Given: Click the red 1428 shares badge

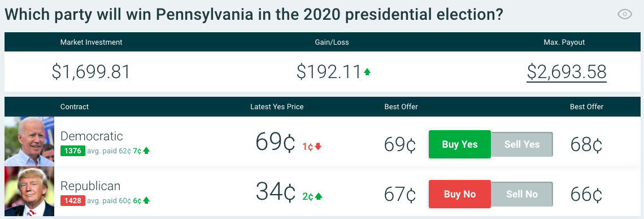Looking at the screenshot, I should click(x=73, y=201).
